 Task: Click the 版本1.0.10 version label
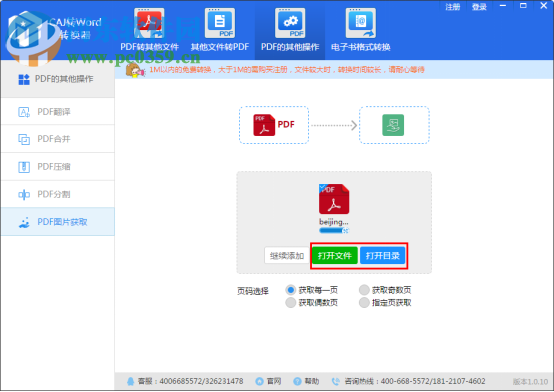tap(530, 382)
